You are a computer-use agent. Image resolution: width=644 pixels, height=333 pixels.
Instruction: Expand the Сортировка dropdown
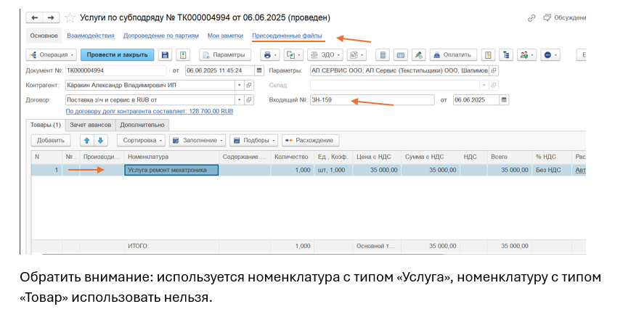(x=141, y=140)
